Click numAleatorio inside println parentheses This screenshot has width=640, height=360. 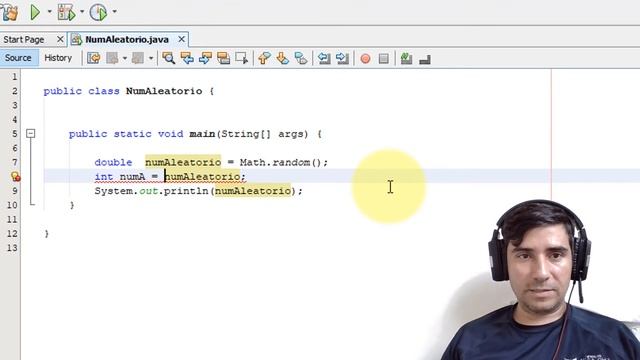(x=253, y=191)
